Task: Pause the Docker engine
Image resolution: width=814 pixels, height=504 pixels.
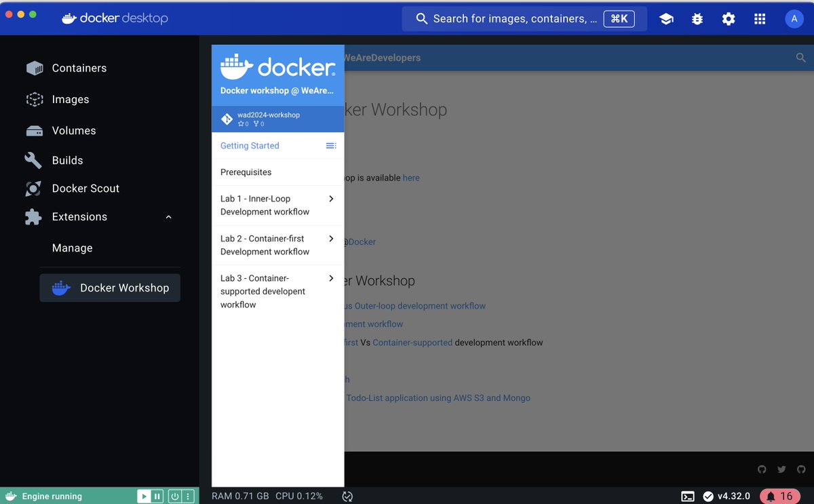Action: click(157, 496)
